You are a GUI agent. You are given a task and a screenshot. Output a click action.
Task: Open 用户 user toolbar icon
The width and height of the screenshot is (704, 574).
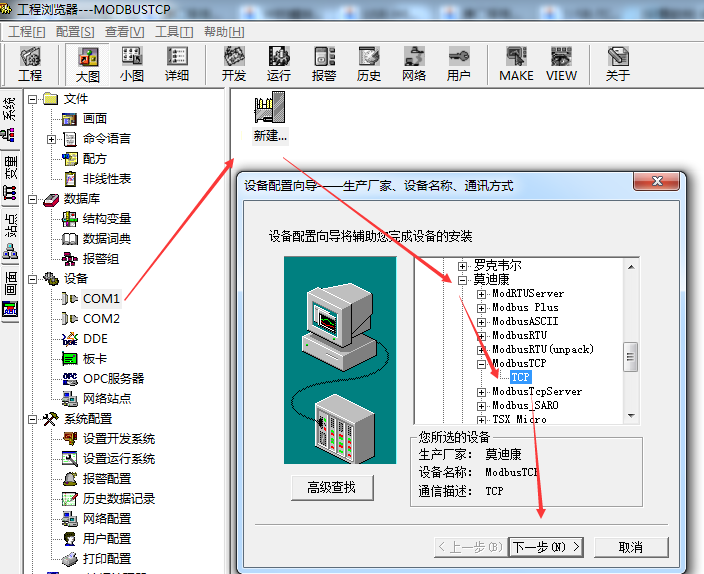click(458, 64)
